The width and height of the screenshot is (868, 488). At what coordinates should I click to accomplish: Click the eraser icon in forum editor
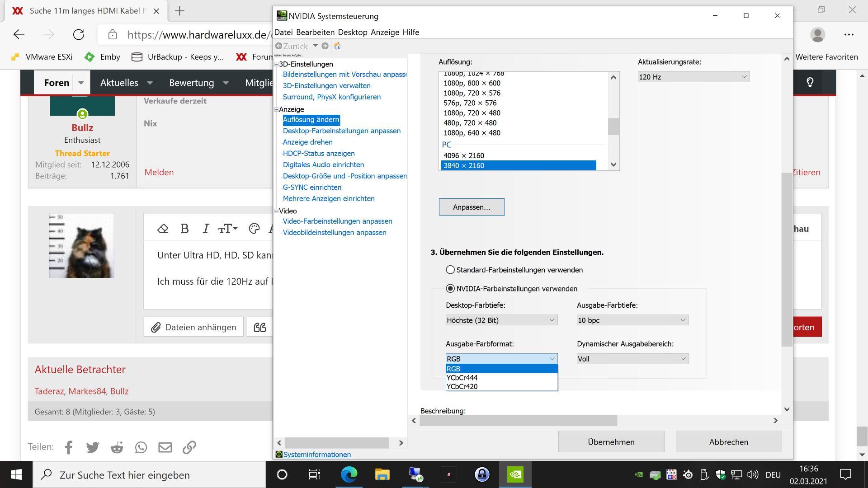[163, 229]
